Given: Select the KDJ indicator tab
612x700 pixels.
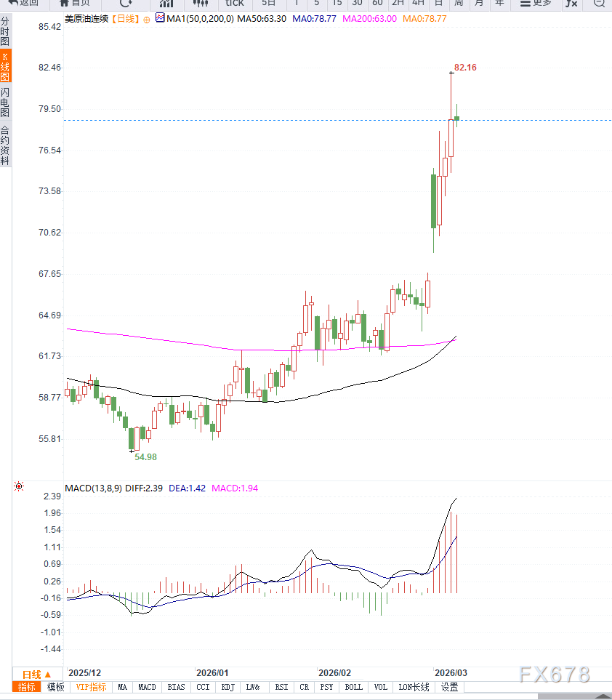Looking at the screenshot, I should pyautogui.click(x=228, y=687).
